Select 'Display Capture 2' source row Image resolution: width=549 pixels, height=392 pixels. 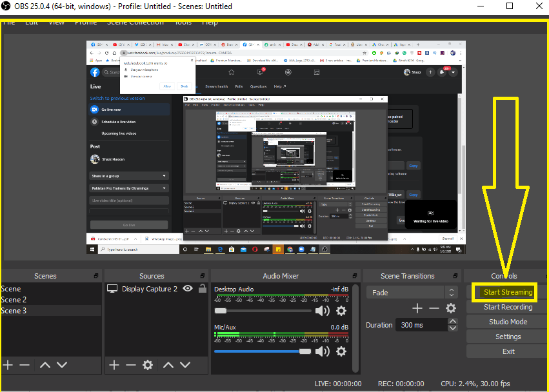pyautogui.click(x=156, y=289)
